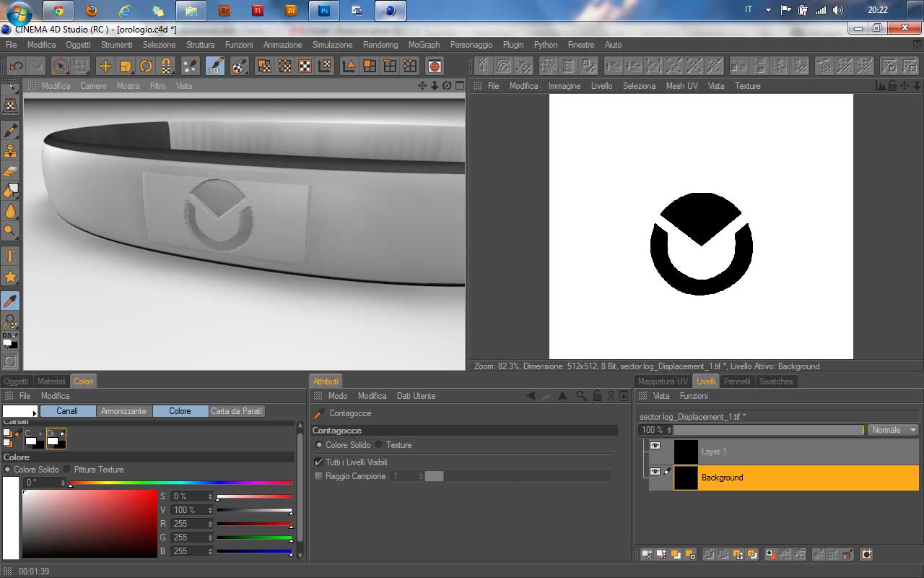Click the blue B channel slider

point(255,551)
